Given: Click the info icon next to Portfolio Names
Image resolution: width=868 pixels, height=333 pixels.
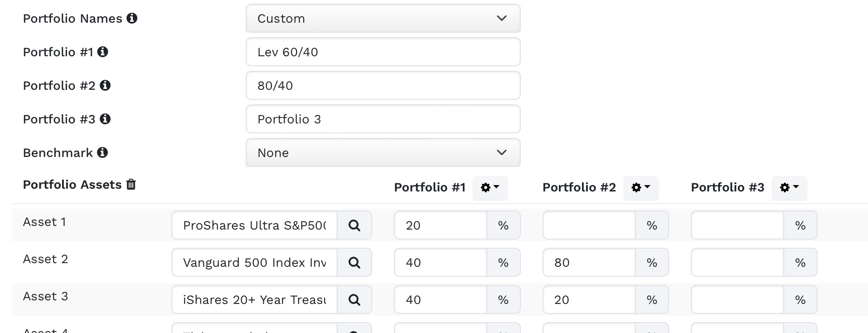Looking at the screenshot, I should point(132,18).
